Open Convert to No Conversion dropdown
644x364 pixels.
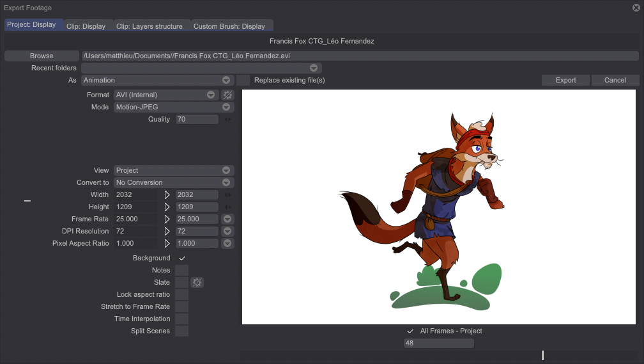point(174,182)
